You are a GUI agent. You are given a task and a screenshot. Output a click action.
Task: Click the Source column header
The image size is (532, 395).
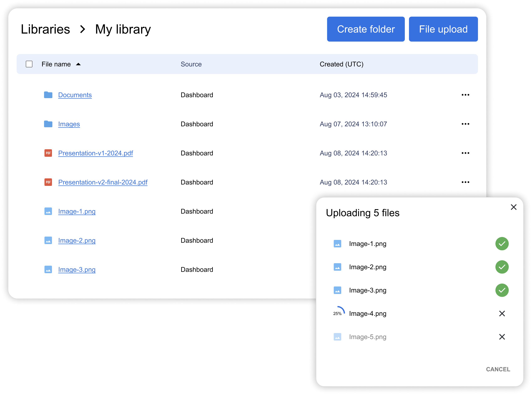[x=191, y=64]
